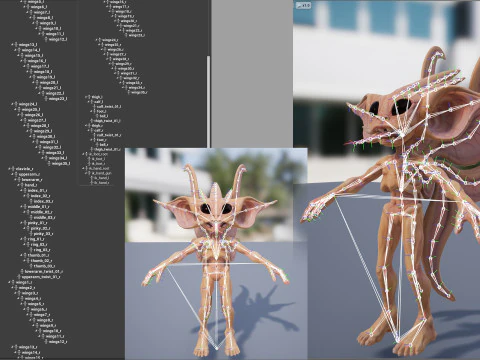
Task: Collapse the pinky_01_r bone branch
Action: [22, 223]
